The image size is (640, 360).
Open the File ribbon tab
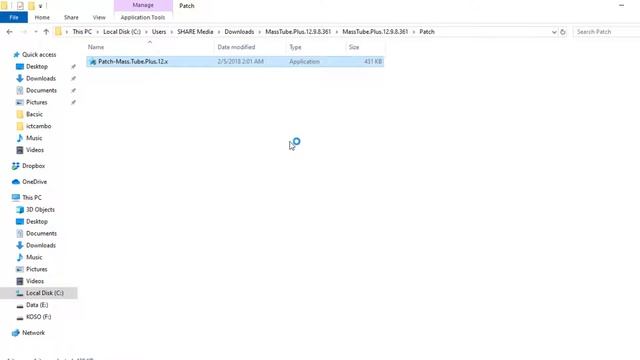tap(14, 18)
